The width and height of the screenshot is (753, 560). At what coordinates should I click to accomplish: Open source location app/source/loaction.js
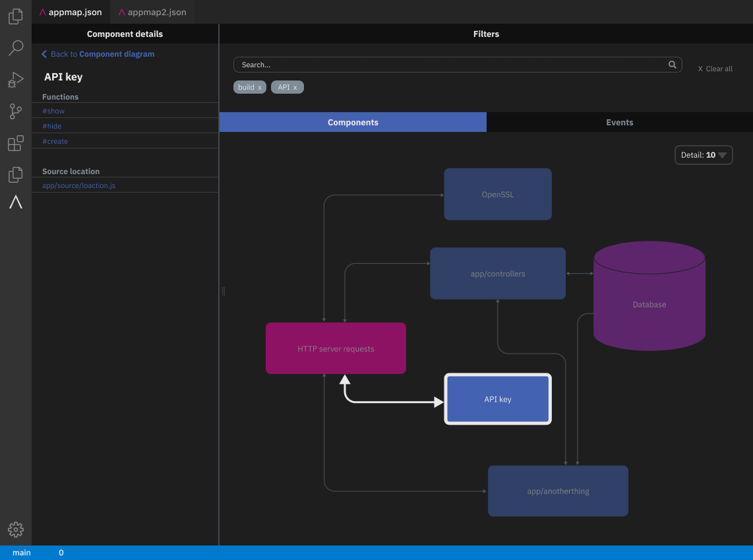pos(80,185)
